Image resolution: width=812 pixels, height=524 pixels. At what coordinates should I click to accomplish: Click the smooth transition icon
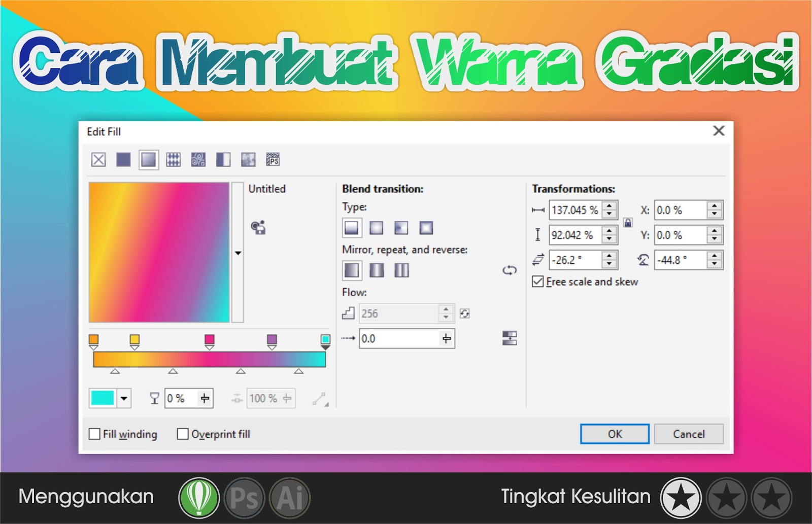tap(510, 338)
